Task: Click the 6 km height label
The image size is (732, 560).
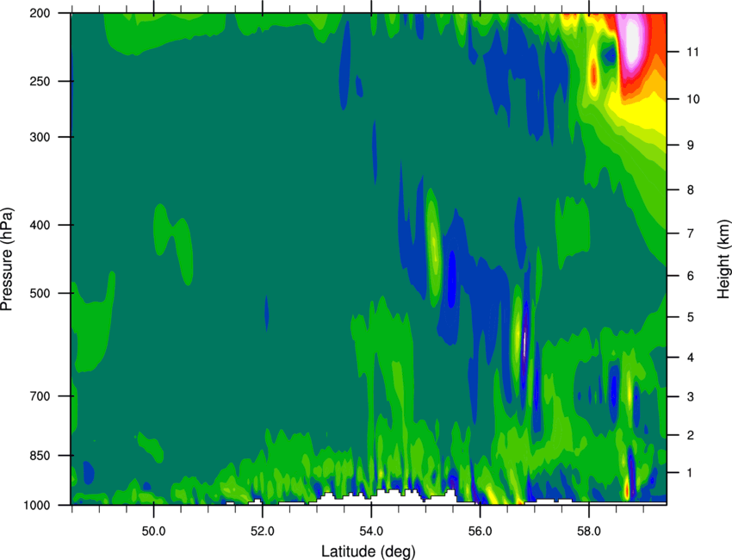Action: [x=691, y=276]
